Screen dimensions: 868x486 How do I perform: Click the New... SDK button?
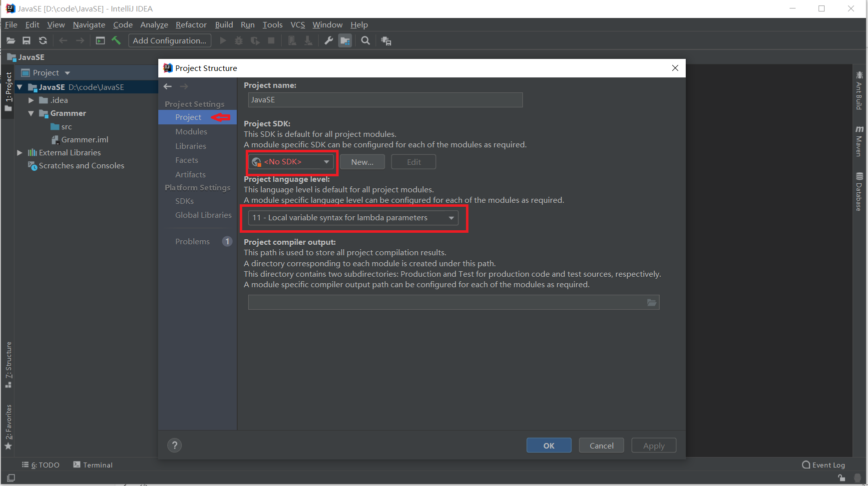click(362, 162)
